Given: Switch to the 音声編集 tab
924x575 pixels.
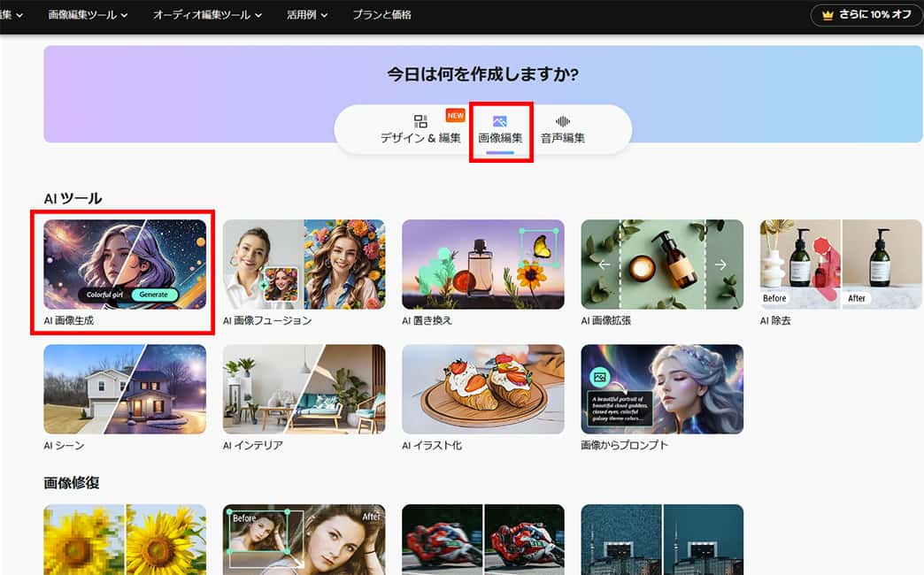Looking at the screenshot, I should (563, 130).
